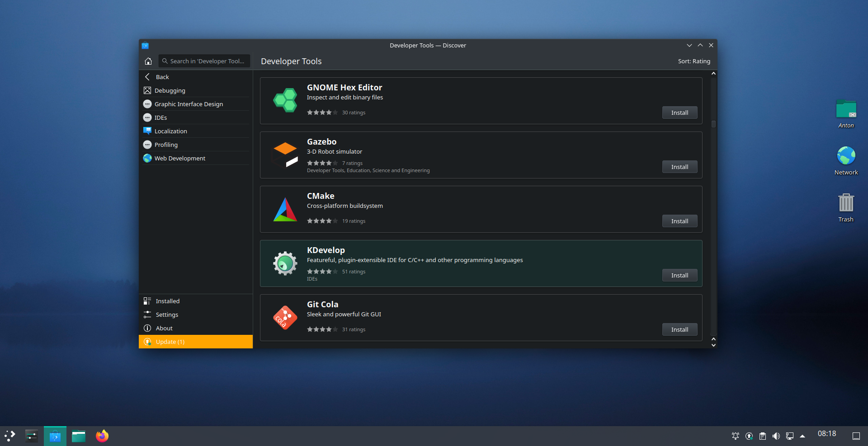Click the vertical scrollbar handle in app list
868x446 pixels.
click(713, 124)
